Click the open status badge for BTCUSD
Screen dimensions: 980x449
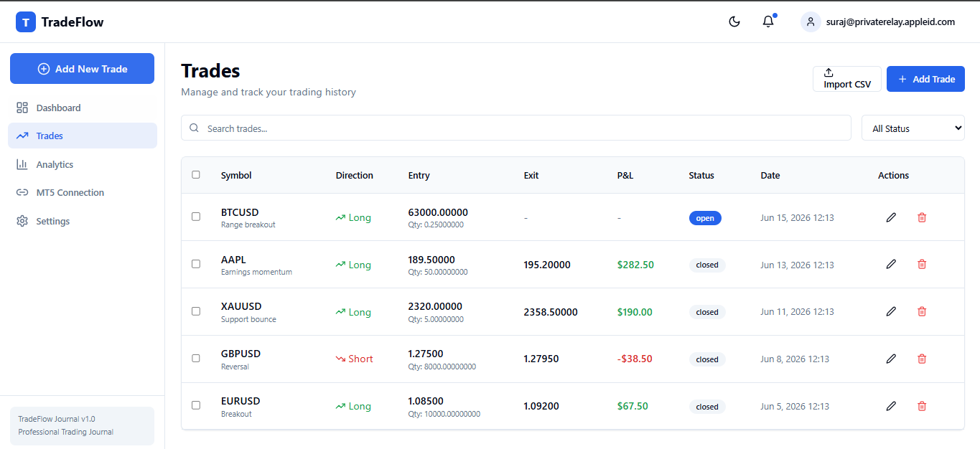coord(705,218)
